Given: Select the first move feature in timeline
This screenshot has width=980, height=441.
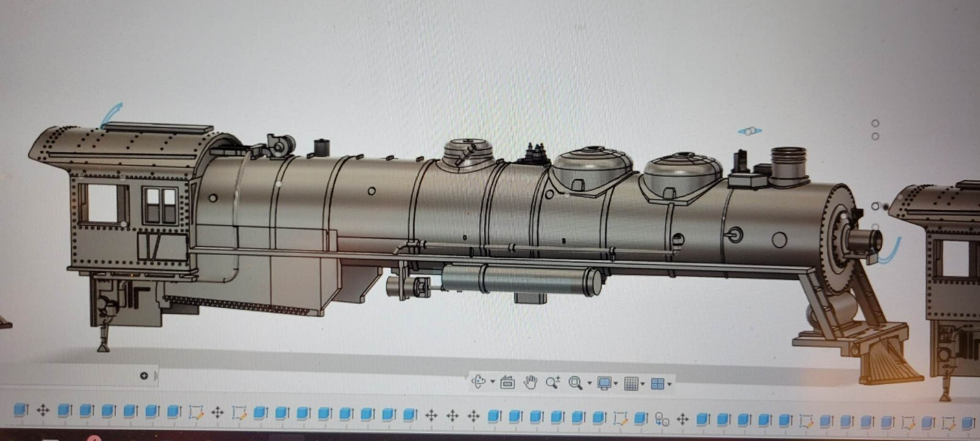Looking at the screenshot, I should [42, 410].
